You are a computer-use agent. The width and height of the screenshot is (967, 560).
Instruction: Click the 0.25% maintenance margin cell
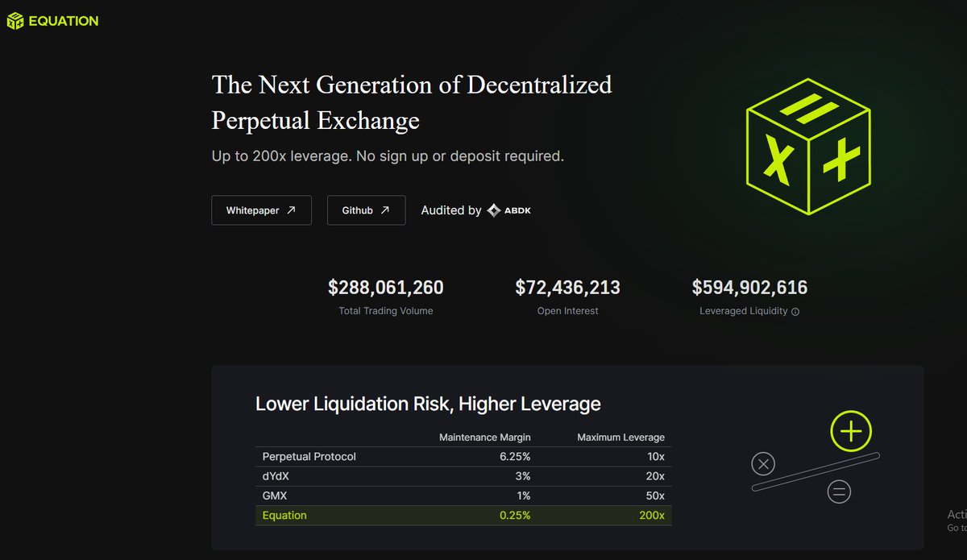[515, 516]
